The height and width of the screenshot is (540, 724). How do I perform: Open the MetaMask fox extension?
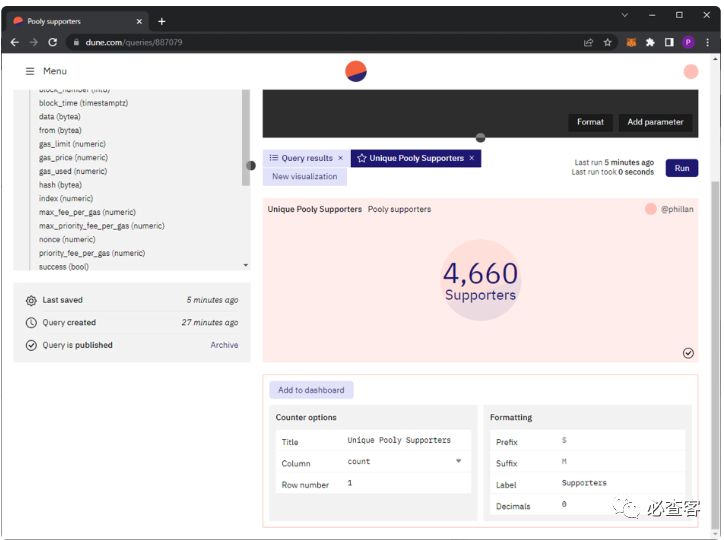click(631, 42)
